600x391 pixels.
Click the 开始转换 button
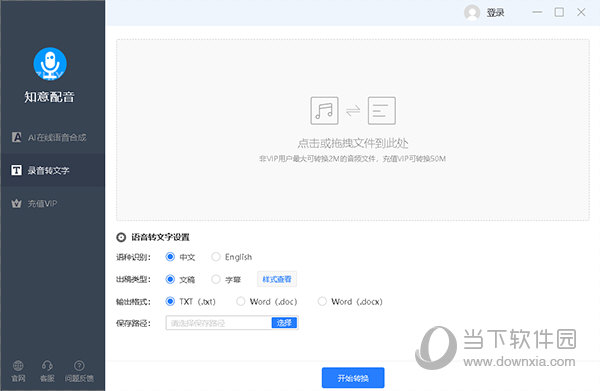coord(353,378)
